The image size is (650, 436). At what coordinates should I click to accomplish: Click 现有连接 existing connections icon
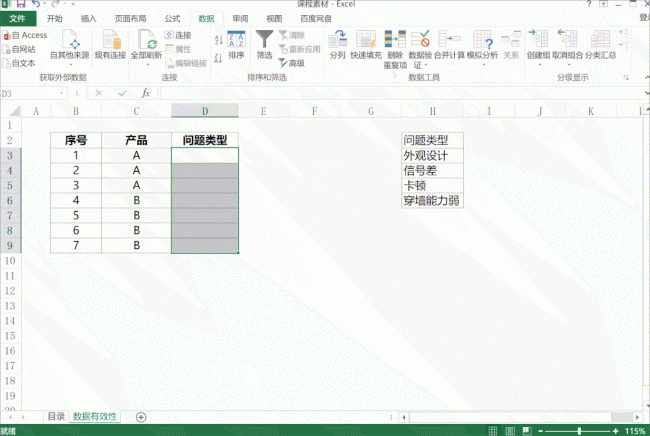pyautogui.click(x=110, y=45)
